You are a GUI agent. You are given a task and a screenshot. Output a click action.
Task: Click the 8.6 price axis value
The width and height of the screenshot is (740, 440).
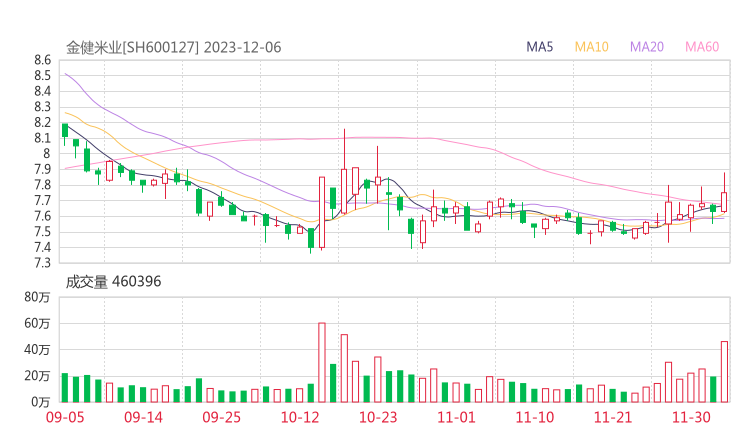(42, 60)
